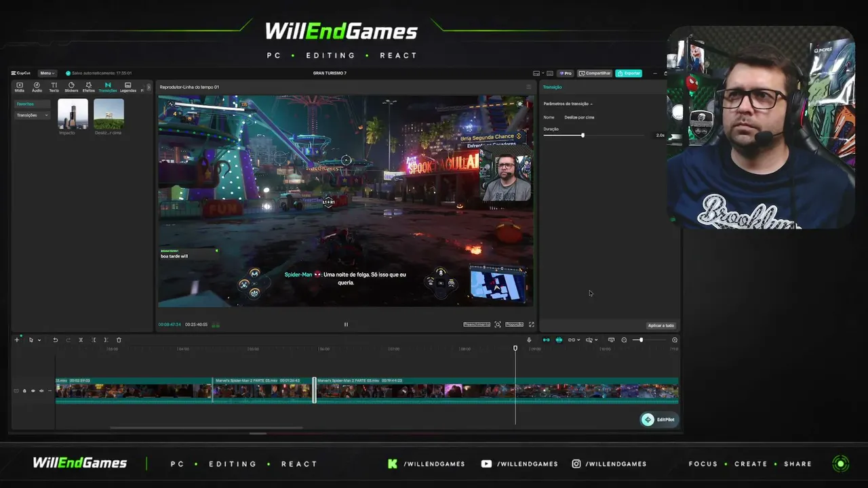Mute the main video track
The height and width of the screenshot is (488, 868).
pyautogui.click(x=41, y=391)
